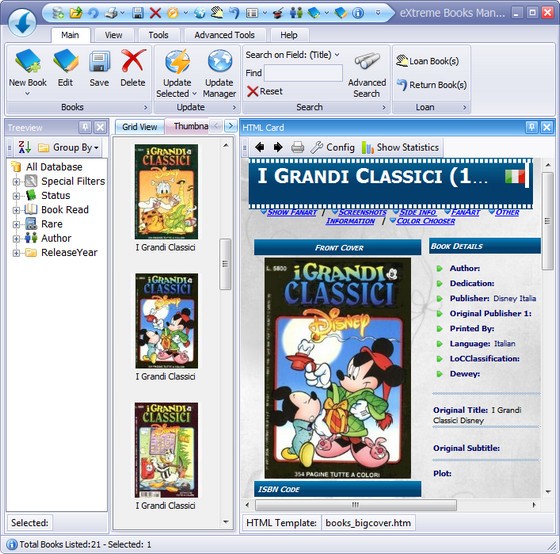The width and height of the screenshot is (560, 554).
Task: Click the Reset search button
Action: (x=265, y=91)
